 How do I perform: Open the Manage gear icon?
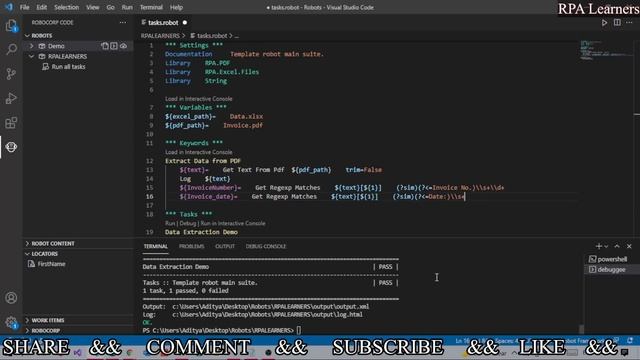tap(11, 322)
